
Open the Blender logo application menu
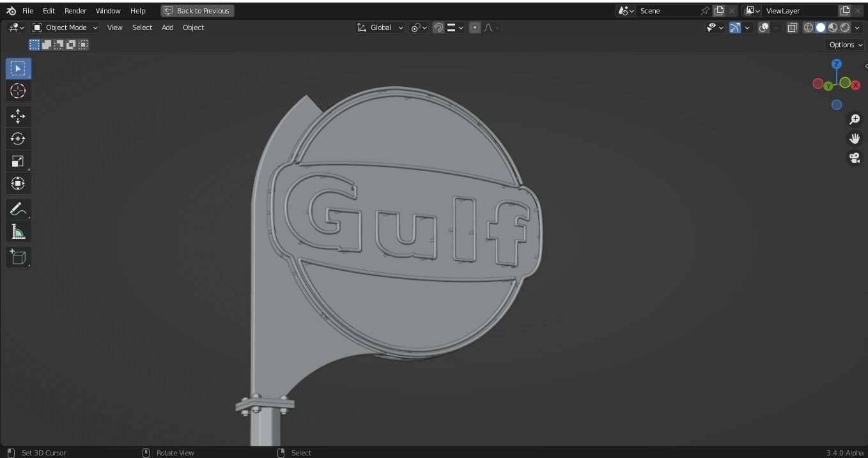click(12, 11)
